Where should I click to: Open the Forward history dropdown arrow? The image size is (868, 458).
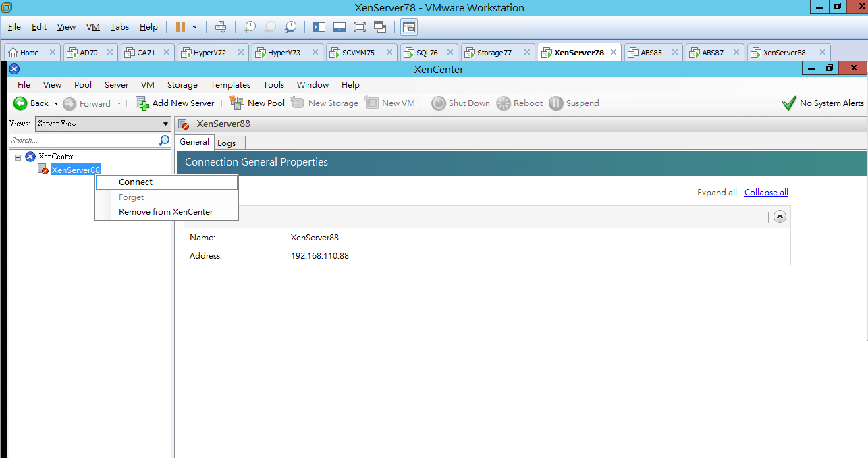119,103
